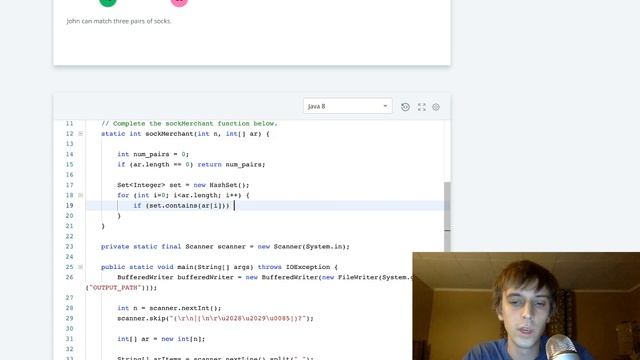Open the Java 8 language dropdown

pos(347,106)
